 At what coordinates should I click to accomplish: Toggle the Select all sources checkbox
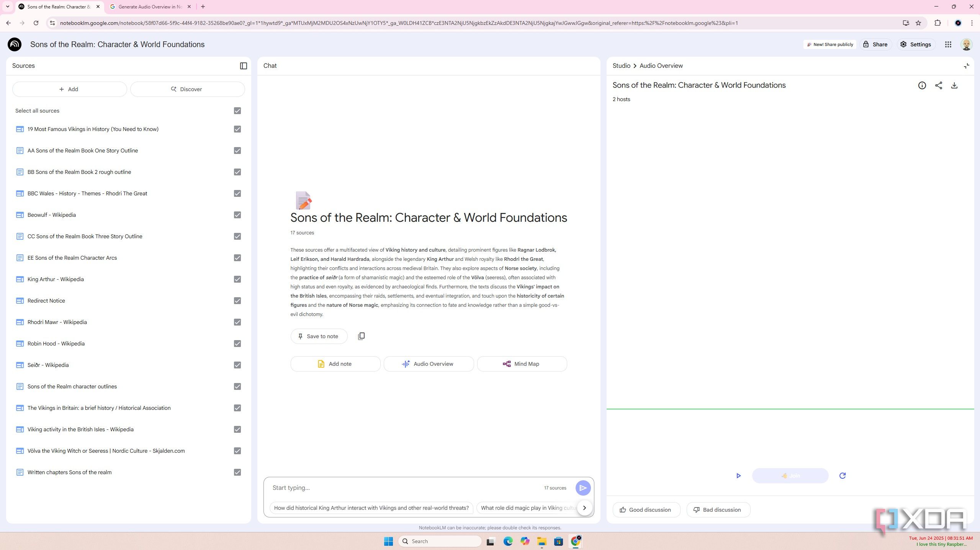point(237,111)
